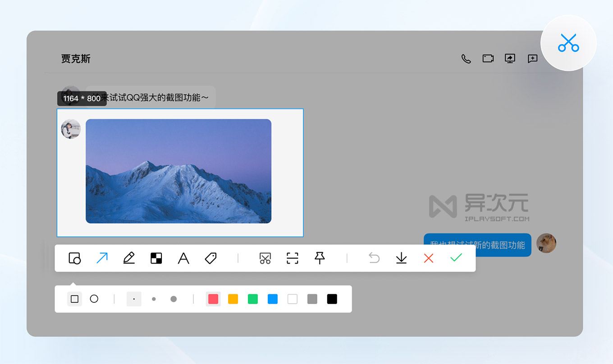Cancel screenshot with red X

pyautogui.click(x=429, y=258)
